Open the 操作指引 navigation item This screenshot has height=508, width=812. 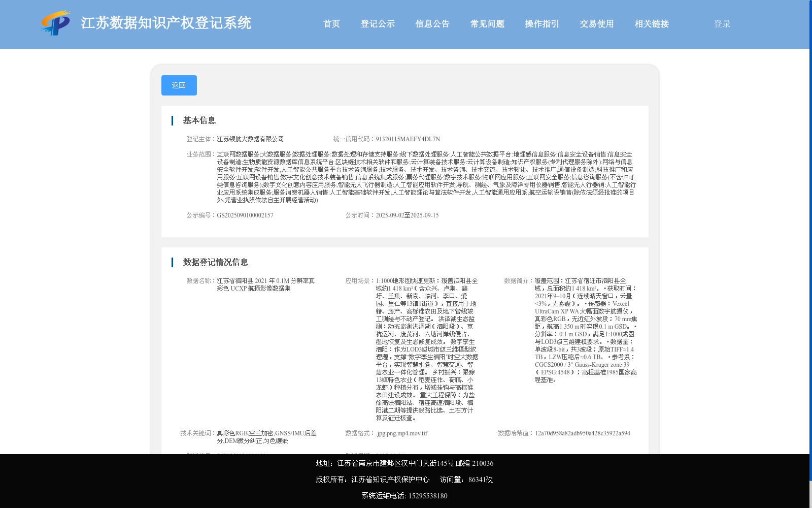click(x=541, y=23)
